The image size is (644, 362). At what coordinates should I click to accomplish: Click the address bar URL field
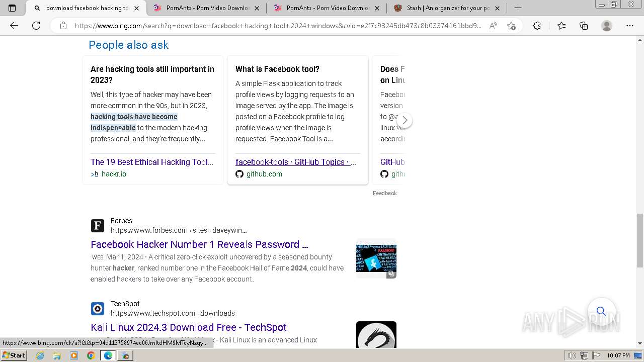click(x=278, y=26)
